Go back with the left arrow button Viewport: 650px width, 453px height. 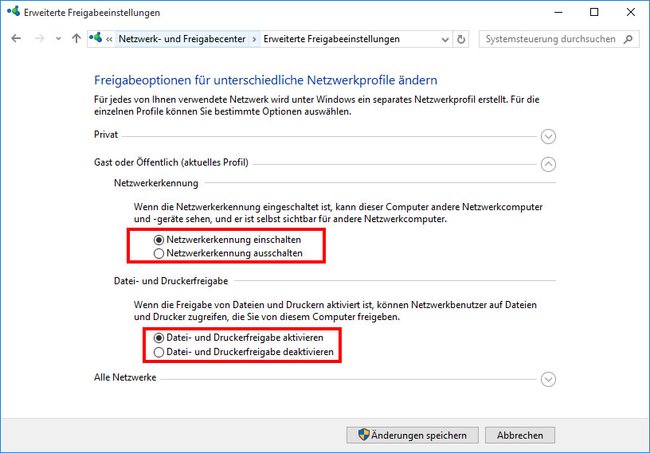click(16, 39)
